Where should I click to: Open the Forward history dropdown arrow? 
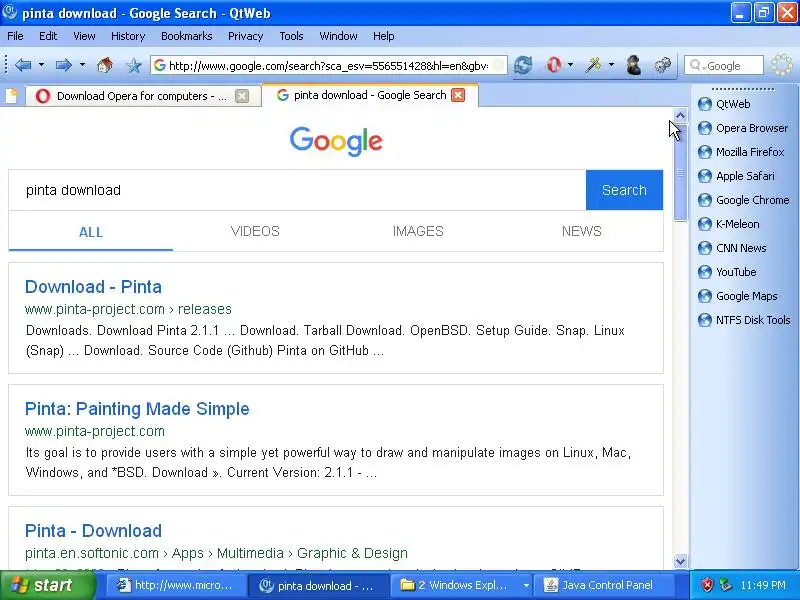[82, 65]
